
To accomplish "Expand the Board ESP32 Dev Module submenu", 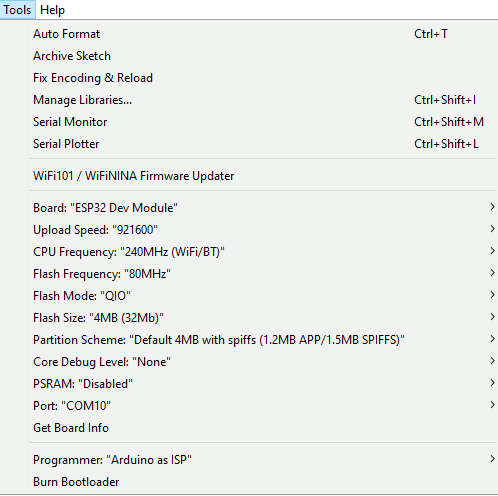I will 263,208.
